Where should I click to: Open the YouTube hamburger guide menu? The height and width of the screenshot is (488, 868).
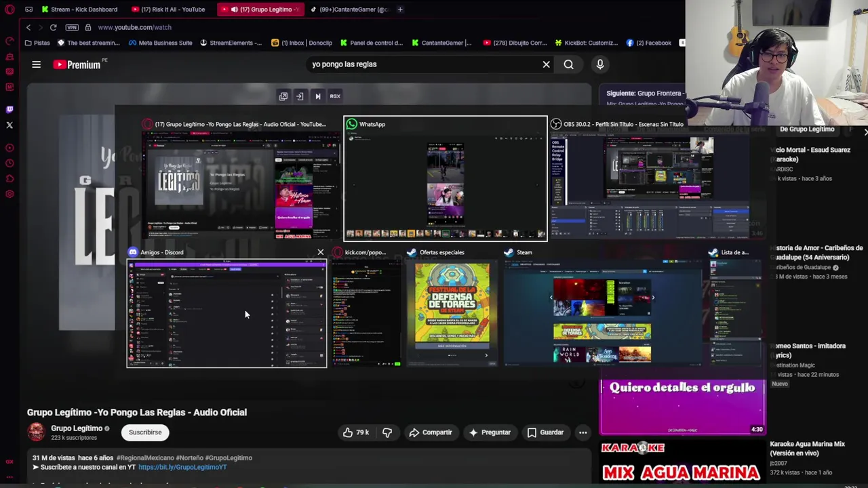pos(37,64)
